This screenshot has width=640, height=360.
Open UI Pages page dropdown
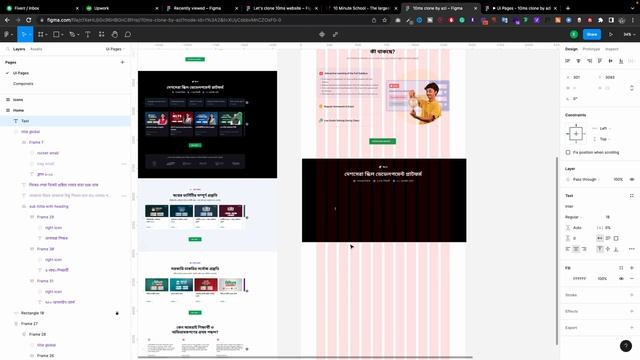(x=115, y=49)
